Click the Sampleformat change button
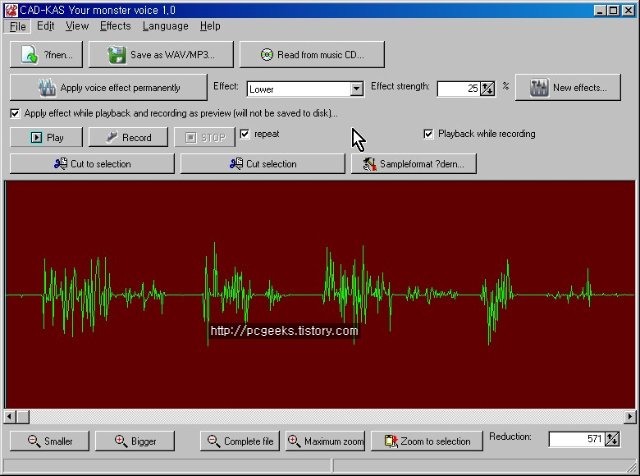 click(414, 164)
